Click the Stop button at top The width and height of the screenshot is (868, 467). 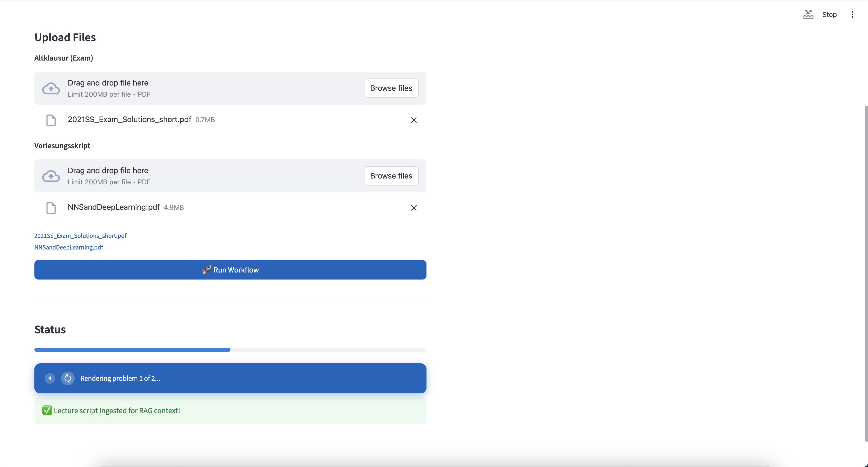(x=829, y=15)
